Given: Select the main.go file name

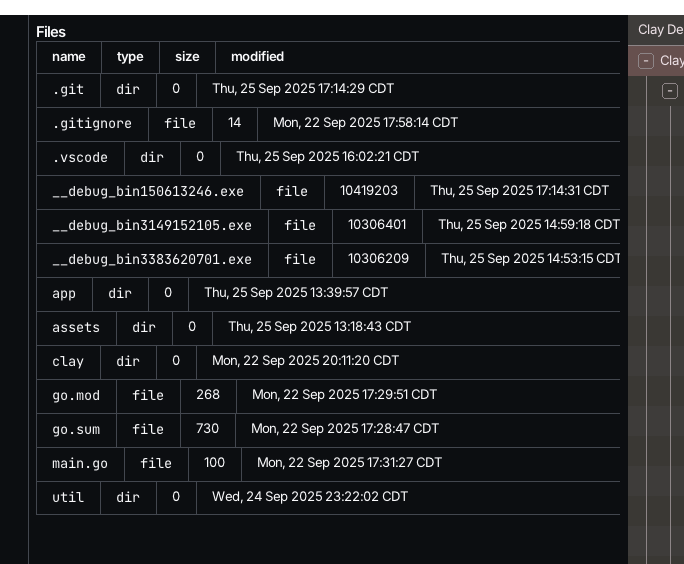Looking at the screenshot, I should (x=80, y=463).
